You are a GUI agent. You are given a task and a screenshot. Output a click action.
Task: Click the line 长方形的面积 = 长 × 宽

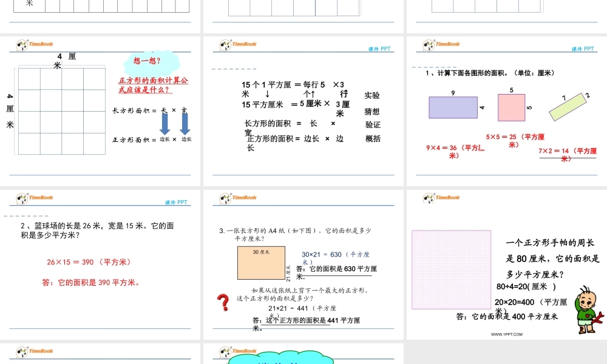coord(290,128)
